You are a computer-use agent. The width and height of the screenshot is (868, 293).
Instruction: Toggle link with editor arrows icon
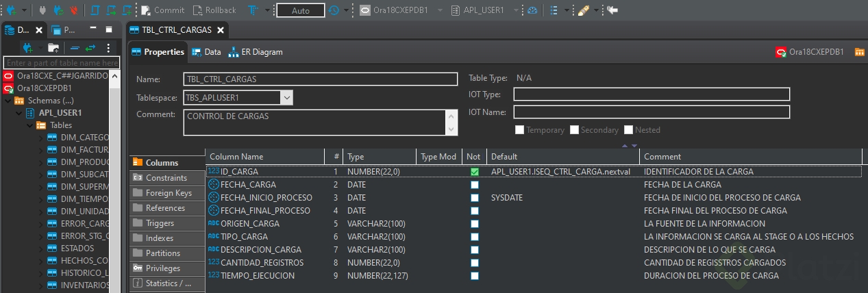90,48
